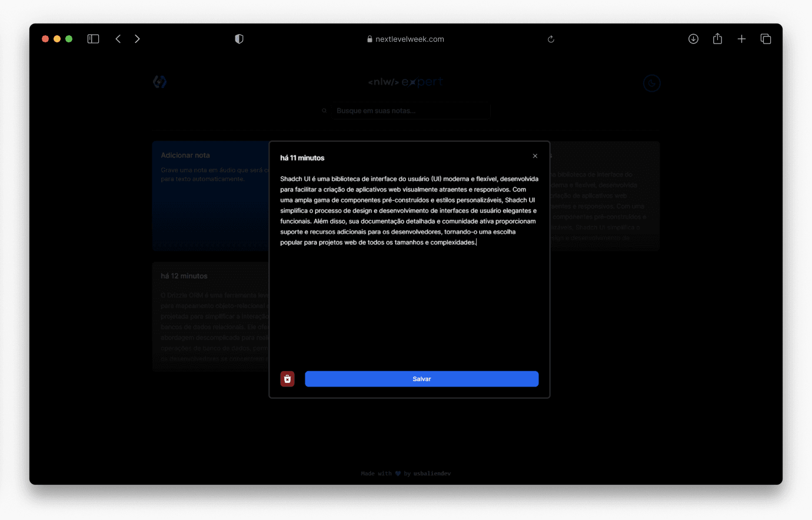
Task: Click the round icon at top right of page
Action: (x=651, y=84)
